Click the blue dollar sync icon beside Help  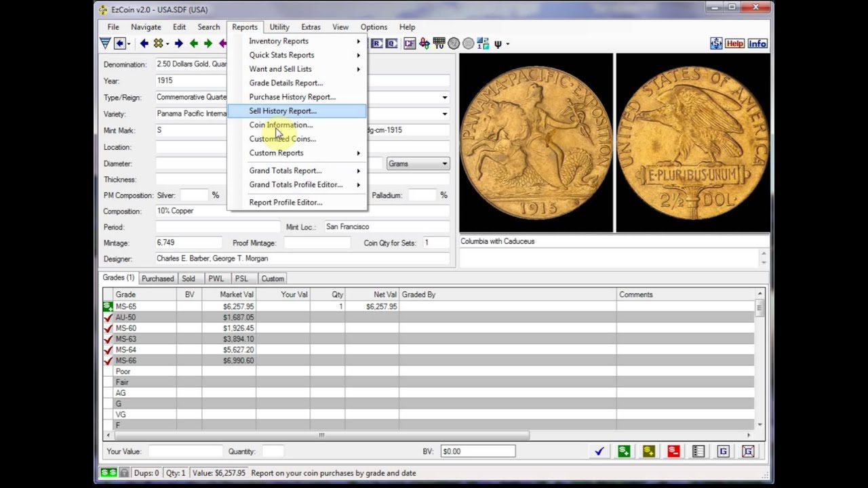tap(716, 43)
